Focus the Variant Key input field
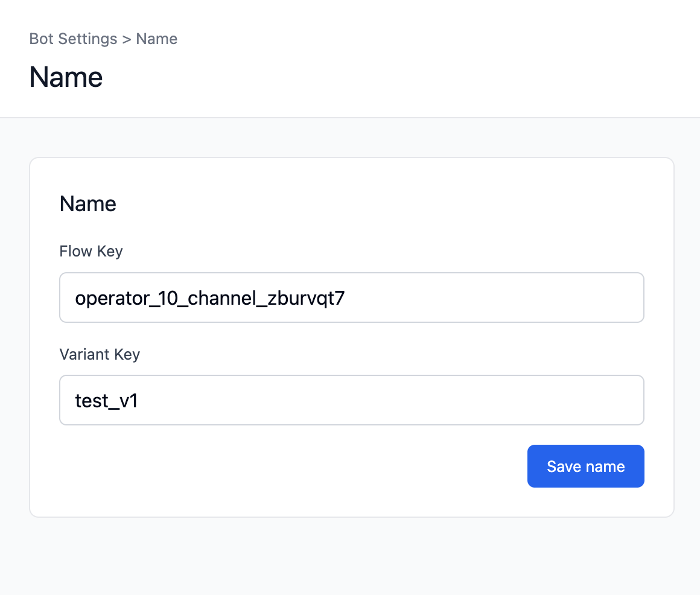 pyautogui.click(x=351, y=400)
